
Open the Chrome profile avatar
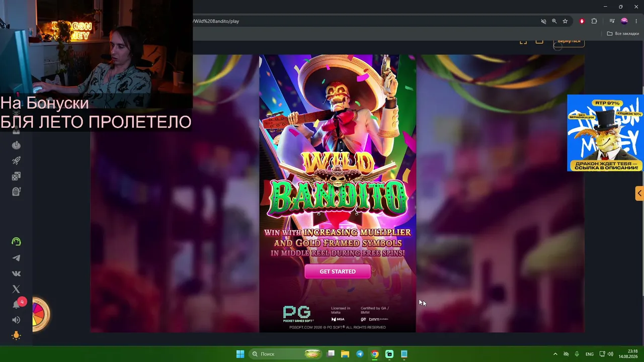tap(624, 21)
